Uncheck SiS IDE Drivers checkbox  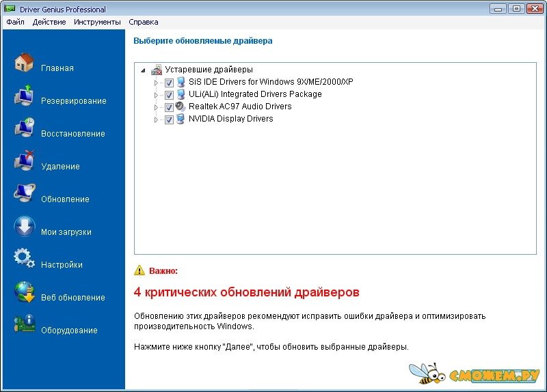point(169,83)
